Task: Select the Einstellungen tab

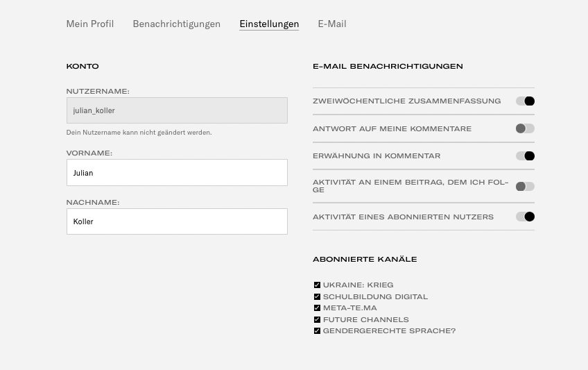Action: coord(269,24)
